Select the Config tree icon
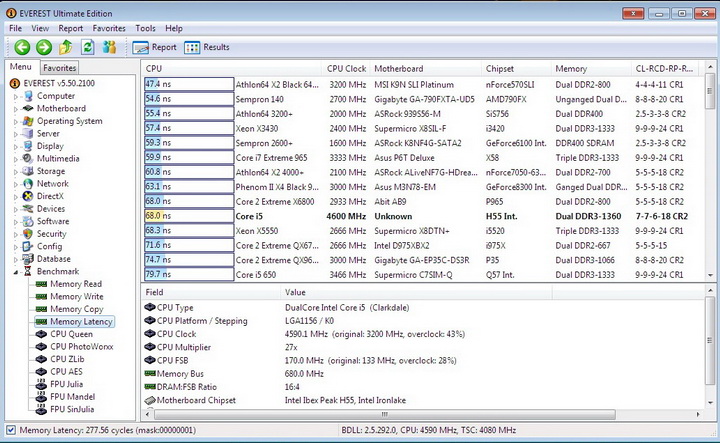The height and width of the screenshot is (443, 720). (28, 246)
